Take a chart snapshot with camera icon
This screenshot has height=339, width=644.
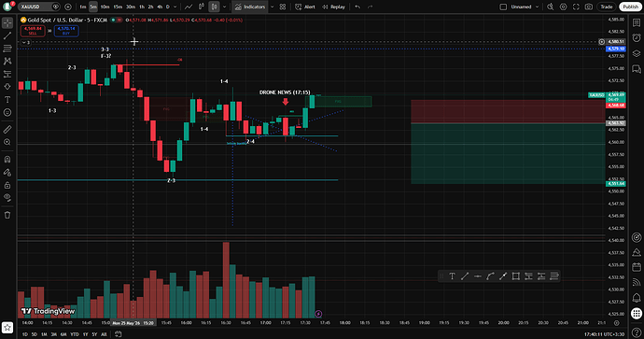point(589,7)
